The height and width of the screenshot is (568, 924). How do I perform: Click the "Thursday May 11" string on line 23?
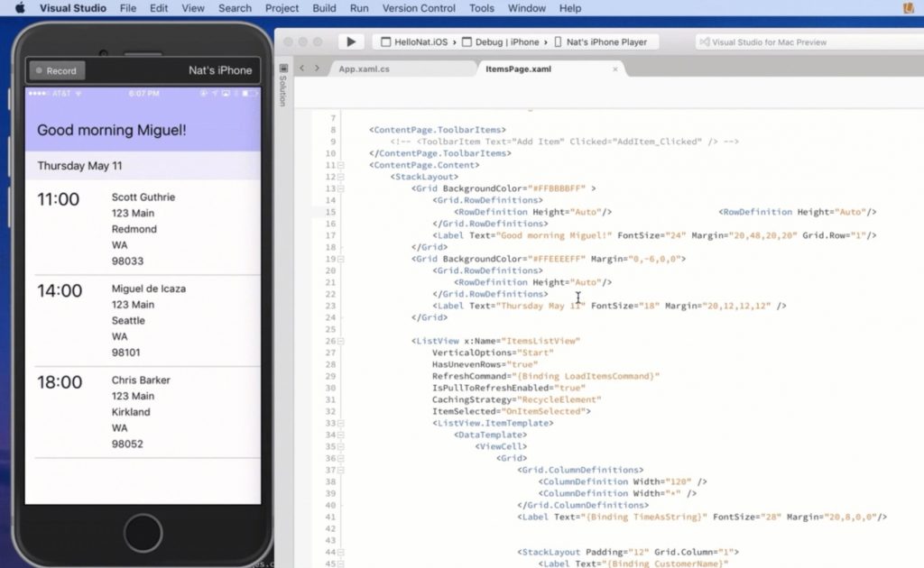click(x=541, y=306)
